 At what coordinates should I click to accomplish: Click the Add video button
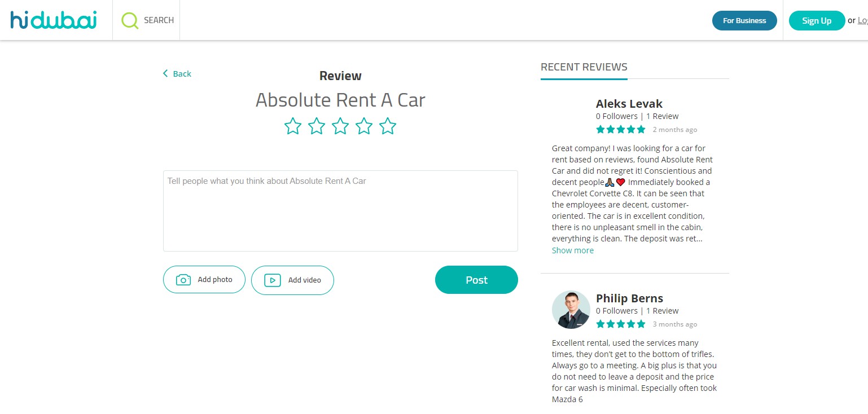coord(292,280)
